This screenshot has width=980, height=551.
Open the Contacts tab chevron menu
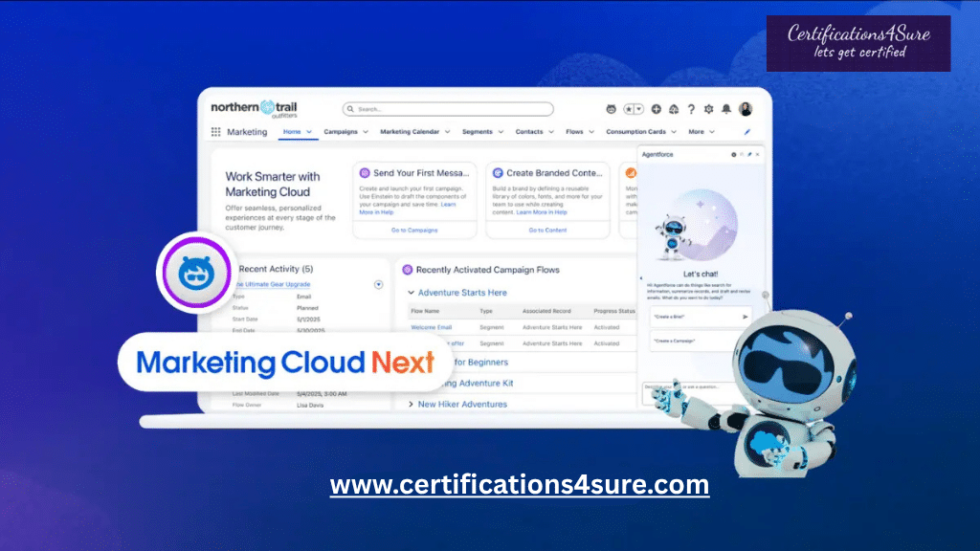[x=551, y=132]
